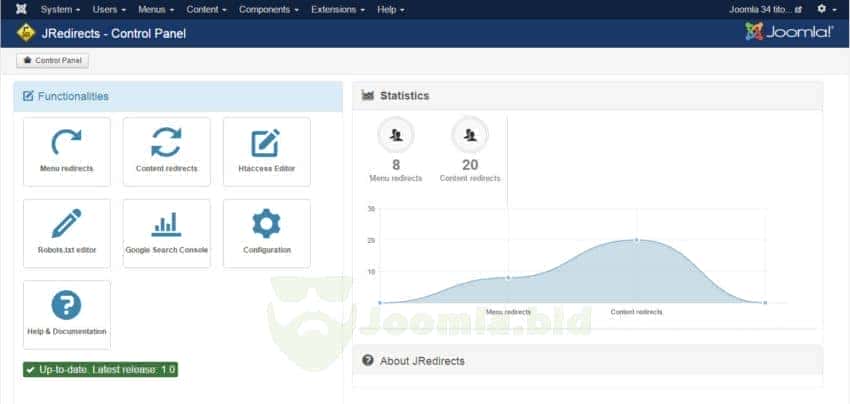
Task: Click the Menu redirects label
Action: click(x=67, y=169)
